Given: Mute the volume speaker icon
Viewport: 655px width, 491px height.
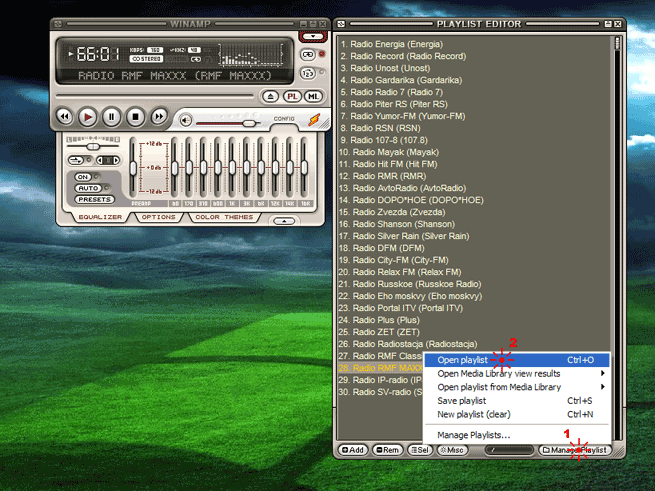Looking at the screenshot, I should (x=185, y=121).
